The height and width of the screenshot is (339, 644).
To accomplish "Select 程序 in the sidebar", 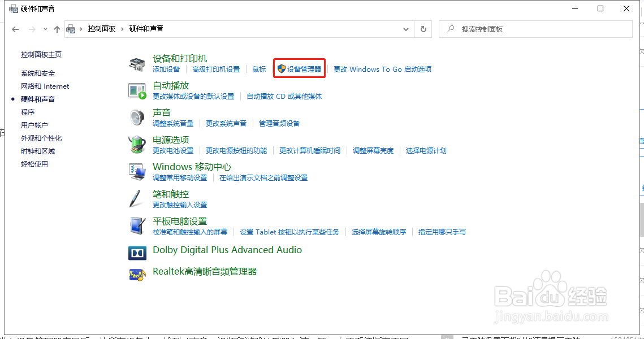I will click(28, 112).
